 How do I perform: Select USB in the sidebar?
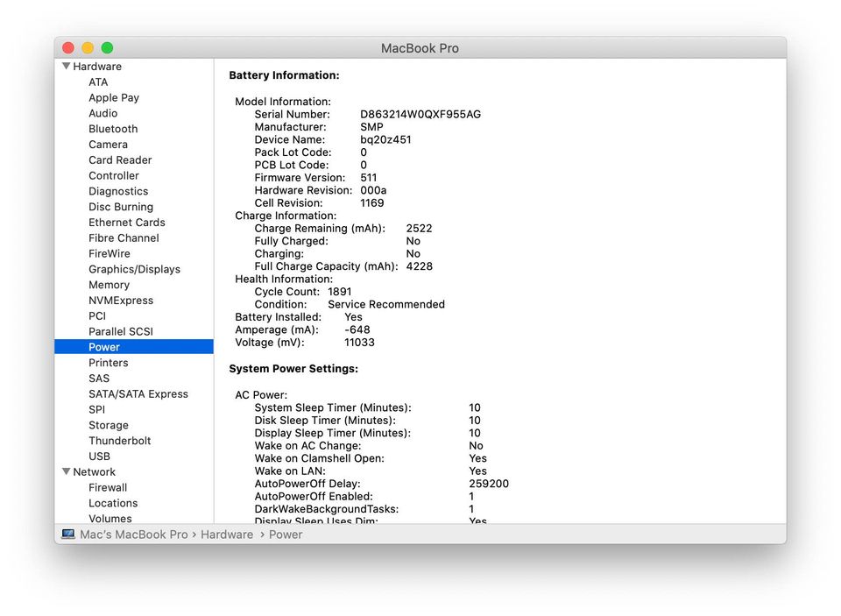pos(99,456)
